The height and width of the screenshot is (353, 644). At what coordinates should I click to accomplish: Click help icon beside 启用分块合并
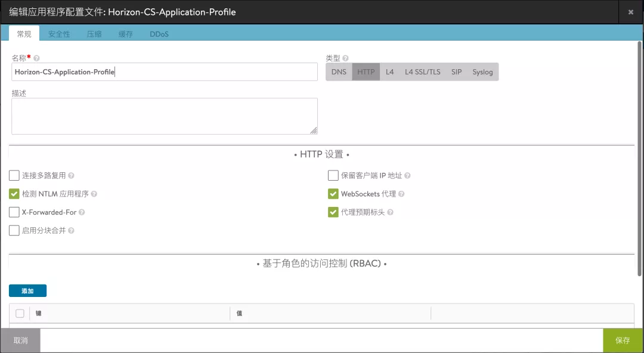point(71,231)
